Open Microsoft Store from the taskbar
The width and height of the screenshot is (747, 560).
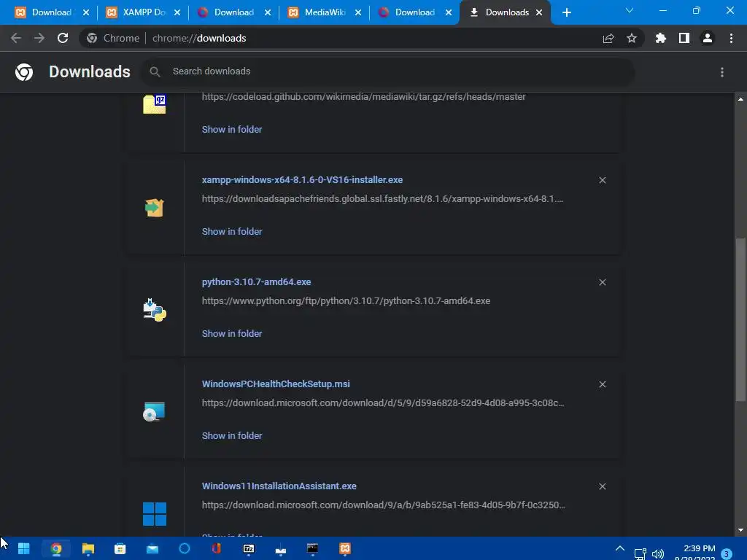(120, 548)
